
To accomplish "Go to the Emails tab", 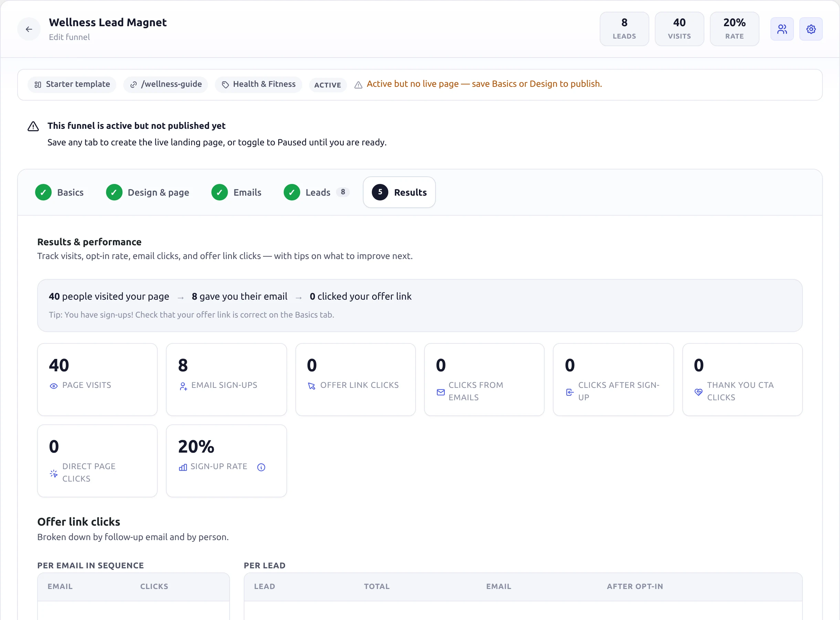I will pyautogui.click(x=236, y=192).
